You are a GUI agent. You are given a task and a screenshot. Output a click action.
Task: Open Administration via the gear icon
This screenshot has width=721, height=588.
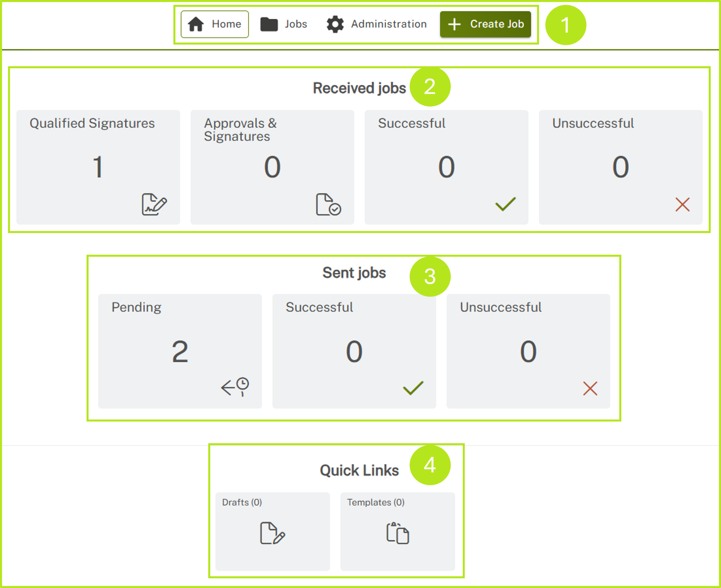pyautogui.click(x=335, y=24)
